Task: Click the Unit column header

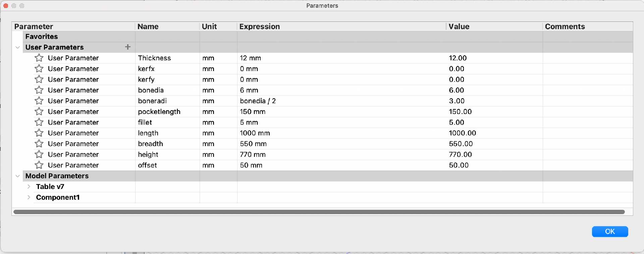Action: coord(218,26)
